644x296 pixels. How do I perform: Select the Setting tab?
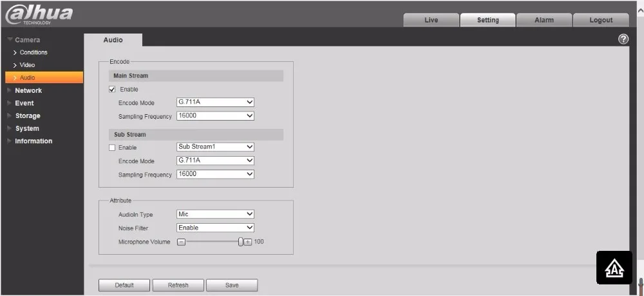488,20
